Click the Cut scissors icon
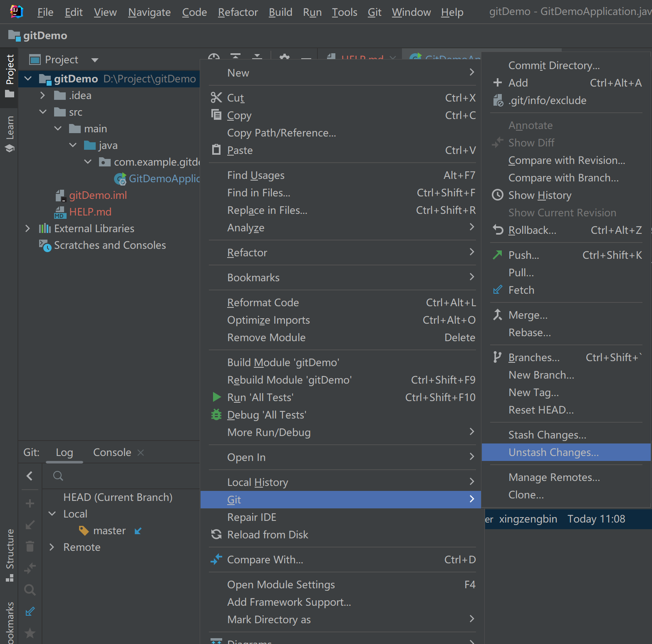Viewport: 652px width, 644px height. point(216,98)
